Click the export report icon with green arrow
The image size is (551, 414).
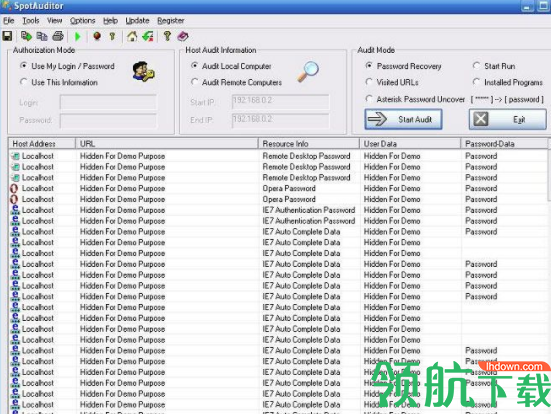click(x=26, y=36)
